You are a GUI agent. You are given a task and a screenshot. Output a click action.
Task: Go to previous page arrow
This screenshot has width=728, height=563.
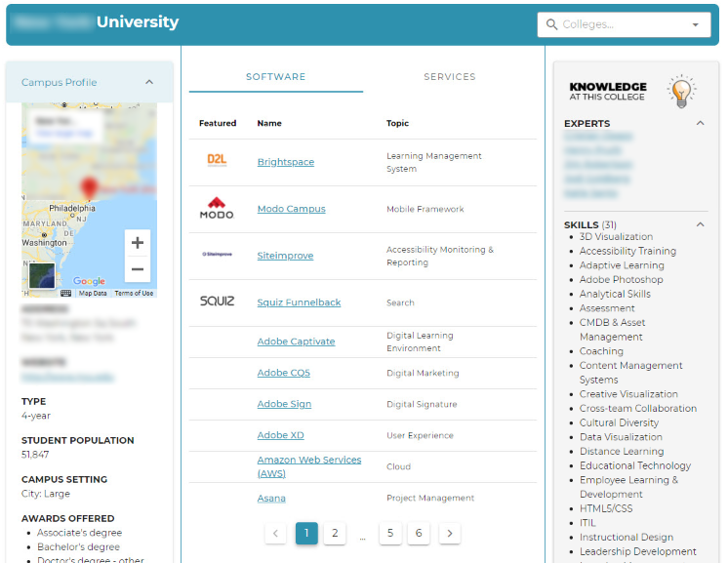pyautogui.click(x=276, y=534)
